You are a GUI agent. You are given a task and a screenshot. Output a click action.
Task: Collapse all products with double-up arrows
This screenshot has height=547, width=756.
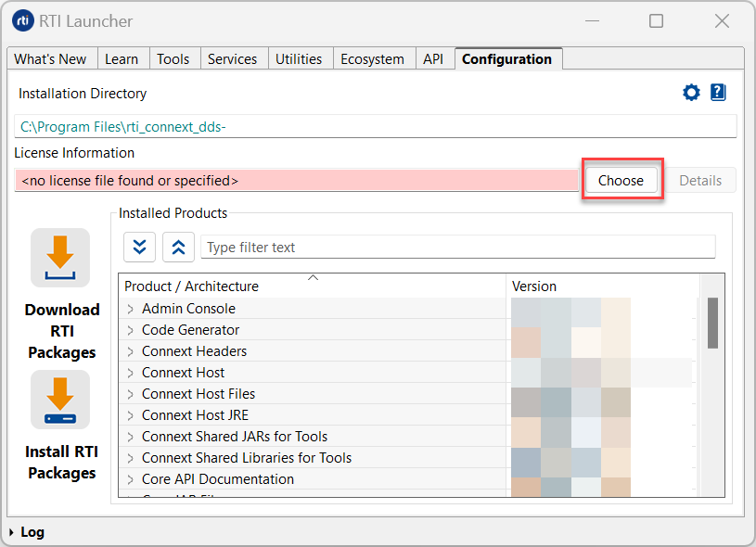(x=178, y=248)
